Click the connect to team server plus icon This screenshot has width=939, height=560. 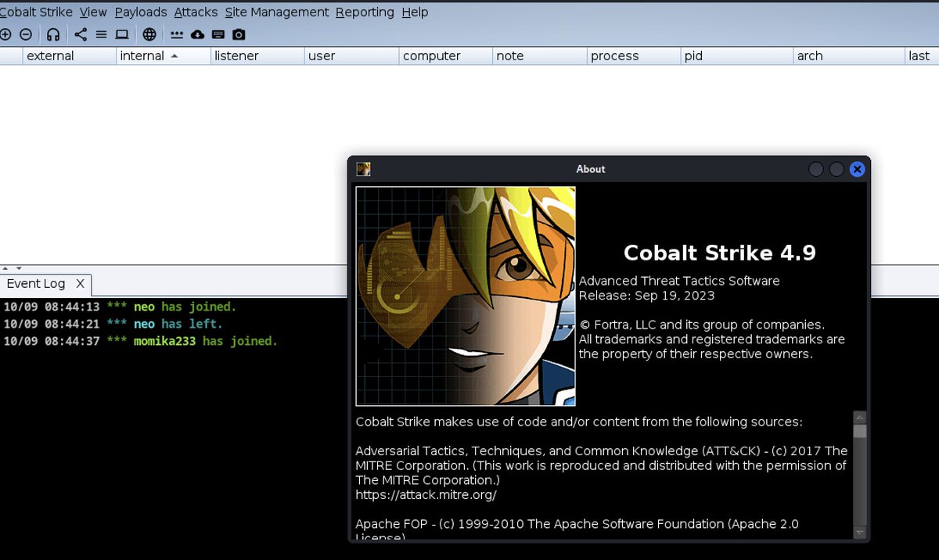[5, 34]
